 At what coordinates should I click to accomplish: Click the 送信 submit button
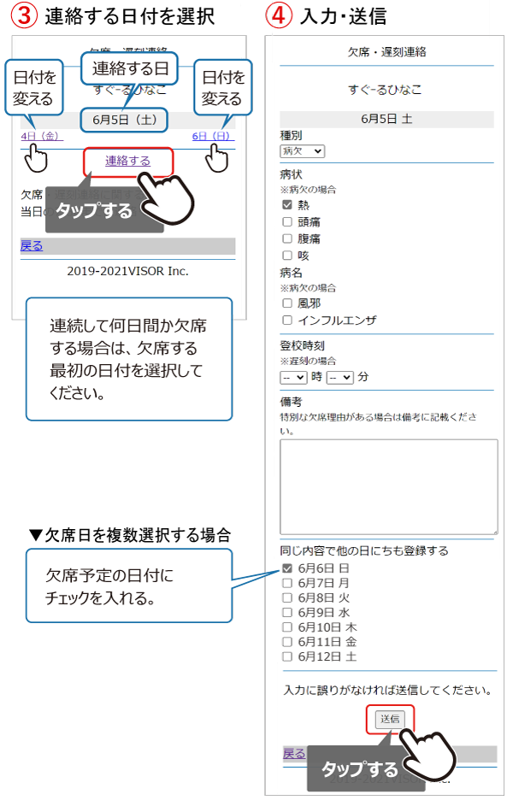click(390, 719)
